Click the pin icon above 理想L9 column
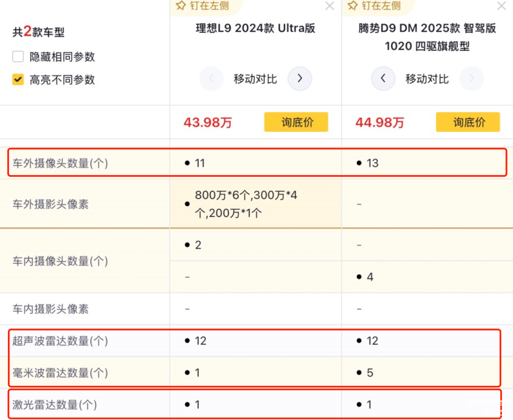This screenshot has width=513, height=420. (181, 6)
